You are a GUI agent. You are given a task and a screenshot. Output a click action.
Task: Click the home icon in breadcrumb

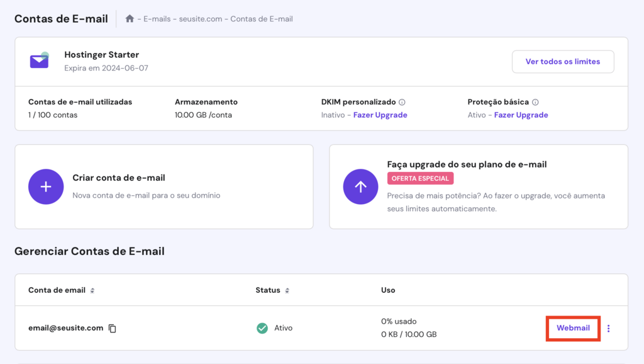(130, 19)
